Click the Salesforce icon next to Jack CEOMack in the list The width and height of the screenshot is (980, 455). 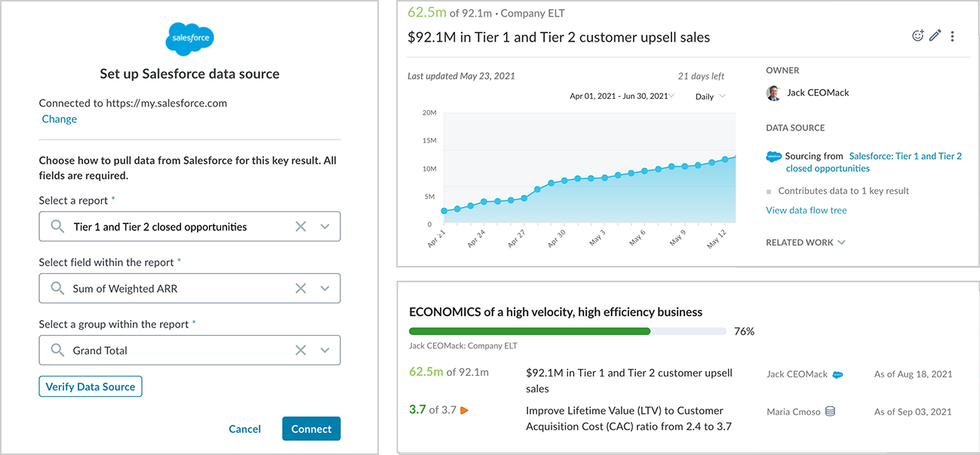837,374
